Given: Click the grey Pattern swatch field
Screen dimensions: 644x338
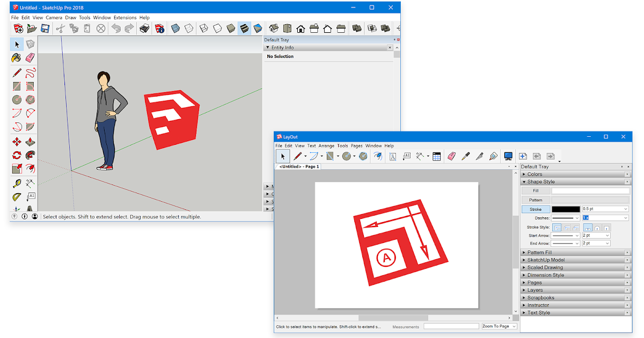Looking at the screenshot, I should coord(590,200).
